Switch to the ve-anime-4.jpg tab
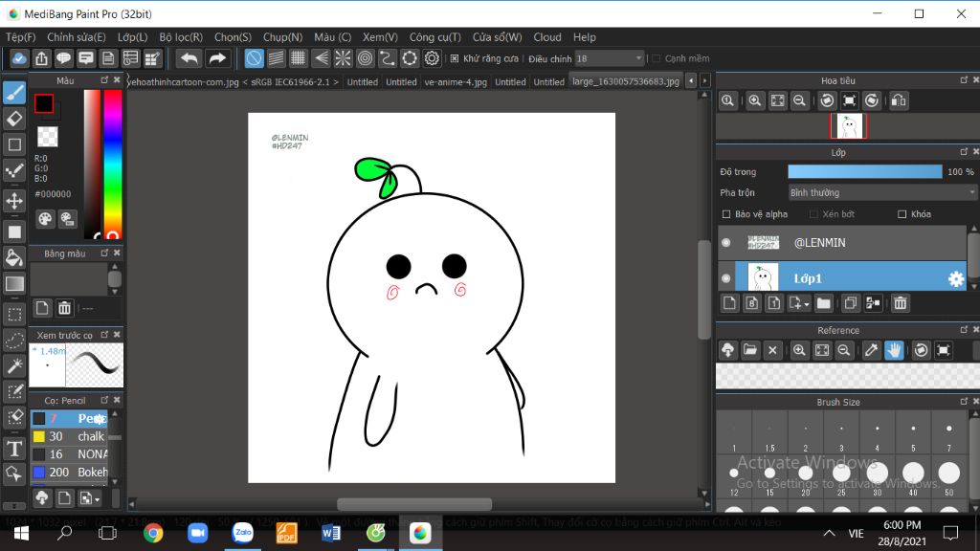This screenshot has height=551, width=980. click(x=456, y=82)
